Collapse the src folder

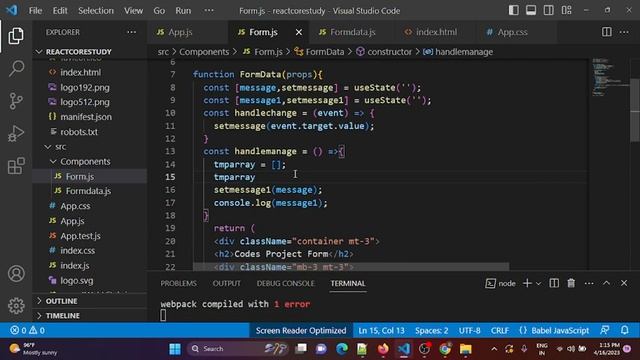(x=60, y=147)
